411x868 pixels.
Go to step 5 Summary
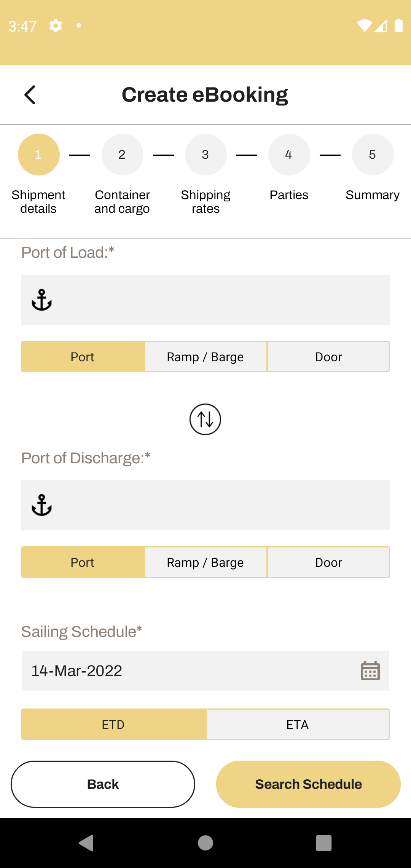click(373, 155)
